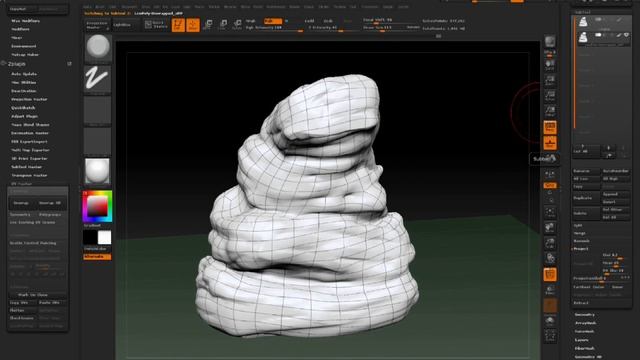Screen dimensions: 640x360
Task: Toggle eye icon on selected subtool row
Action: [626, 36]
